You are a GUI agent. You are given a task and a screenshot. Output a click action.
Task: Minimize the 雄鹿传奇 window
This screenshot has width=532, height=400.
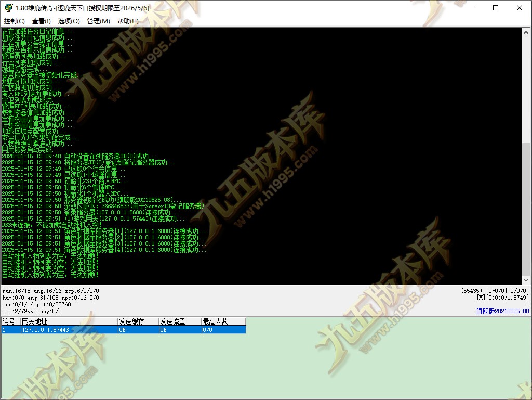pyautogui.click(x=472, y=8)
